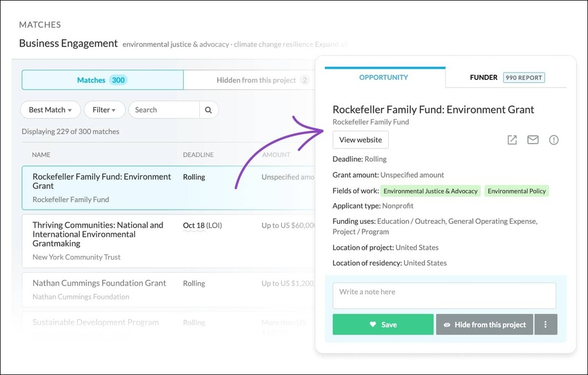The width and height of the screenshot is (588, 375).
Task: Click the 990 Report badge
Action: (524, 78)
